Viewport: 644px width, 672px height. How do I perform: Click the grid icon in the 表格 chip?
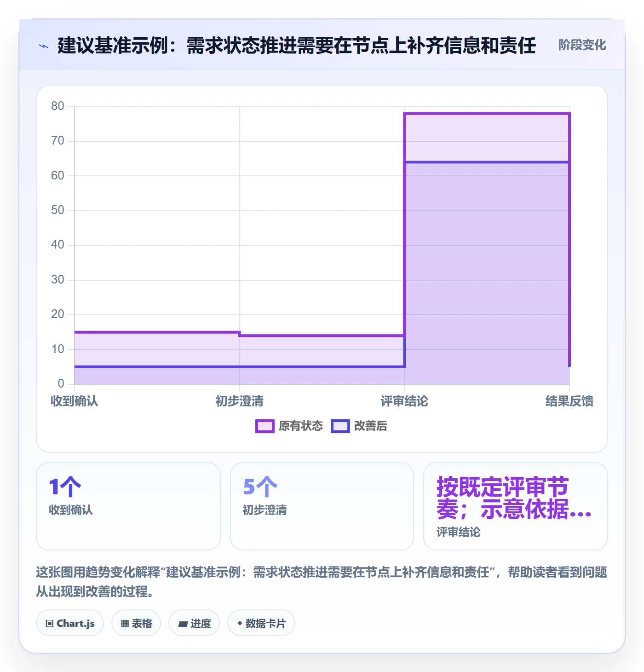125,624
